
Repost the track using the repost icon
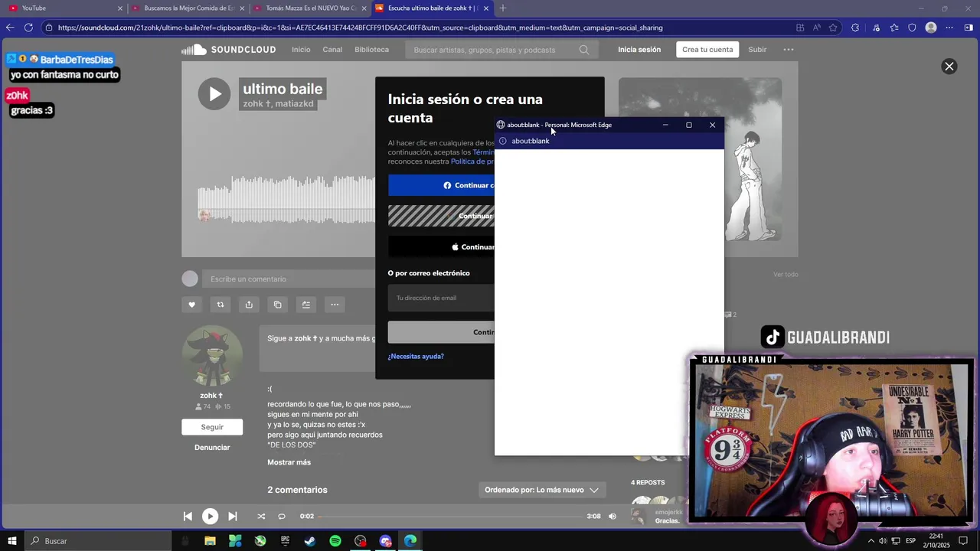point(220,305)
